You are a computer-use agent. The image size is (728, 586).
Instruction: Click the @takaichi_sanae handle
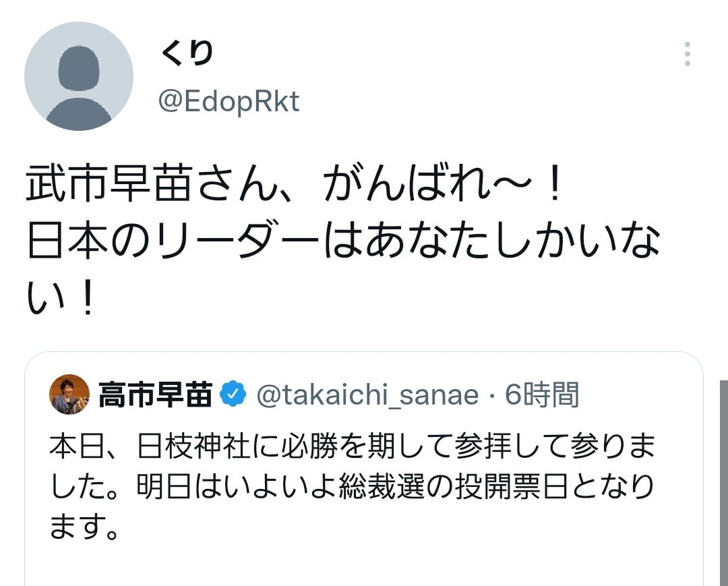point(368,394)
